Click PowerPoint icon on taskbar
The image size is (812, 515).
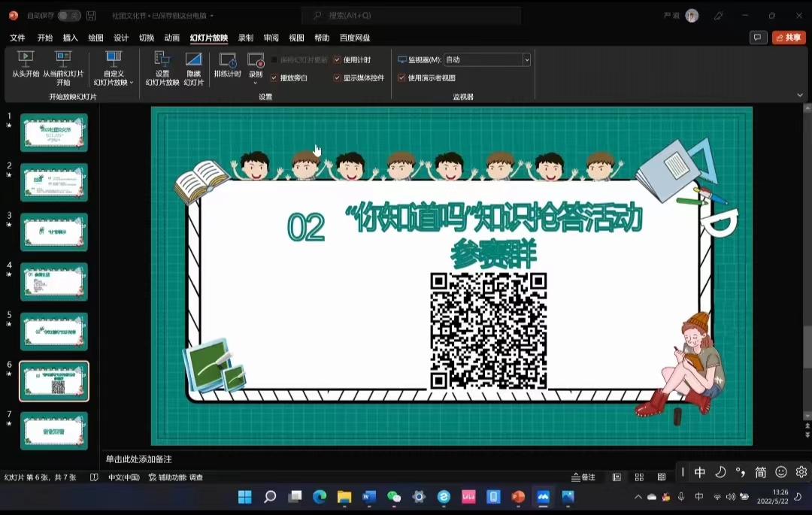(518, 497)
